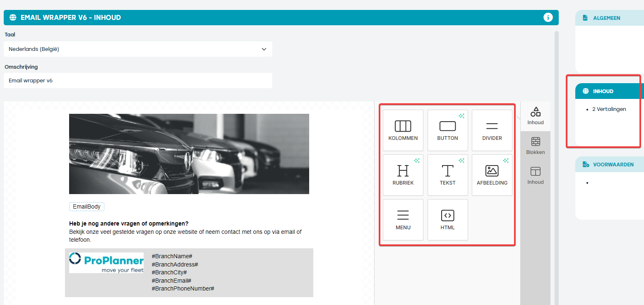
Task: Click the 2 Vertalingen link
Action: tap(609, 109)
